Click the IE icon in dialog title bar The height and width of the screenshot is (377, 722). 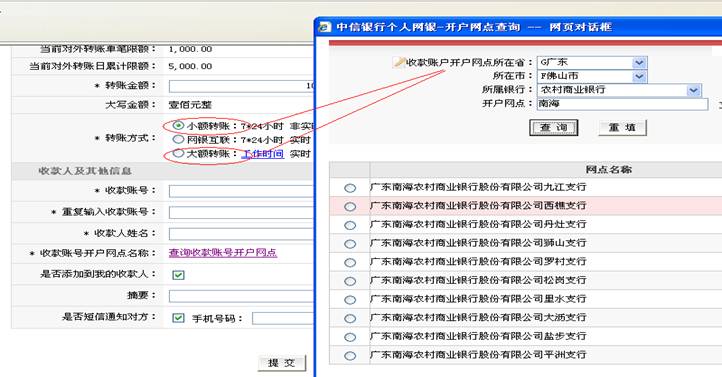click(325, 27)
